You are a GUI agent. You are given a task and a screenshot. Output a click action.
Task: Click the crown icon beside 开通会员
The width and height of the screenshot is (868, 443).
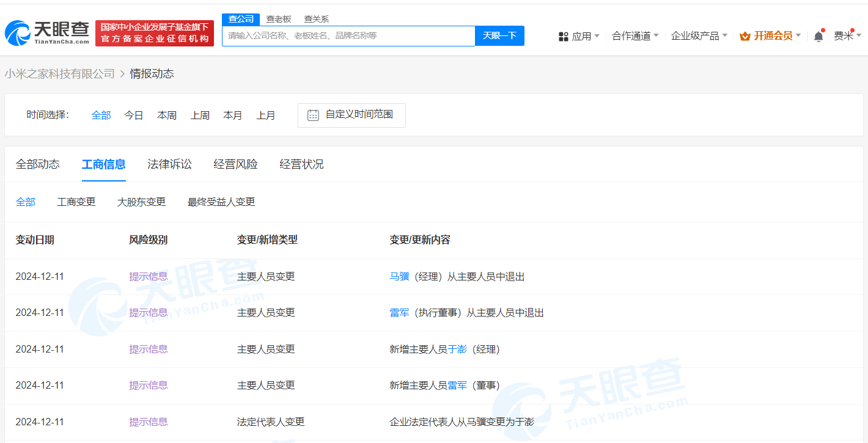pos(745,35)
